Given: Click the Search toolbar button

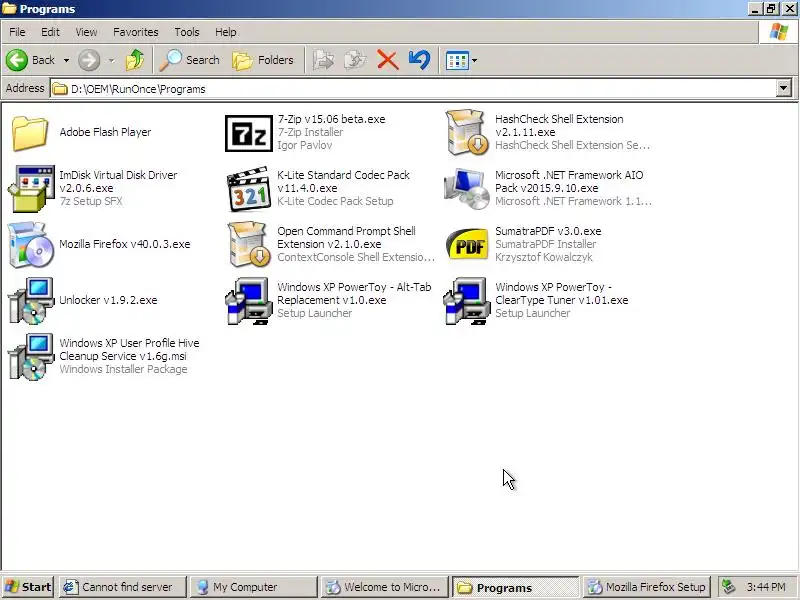Looking at the screenshot, I should 189,60.
